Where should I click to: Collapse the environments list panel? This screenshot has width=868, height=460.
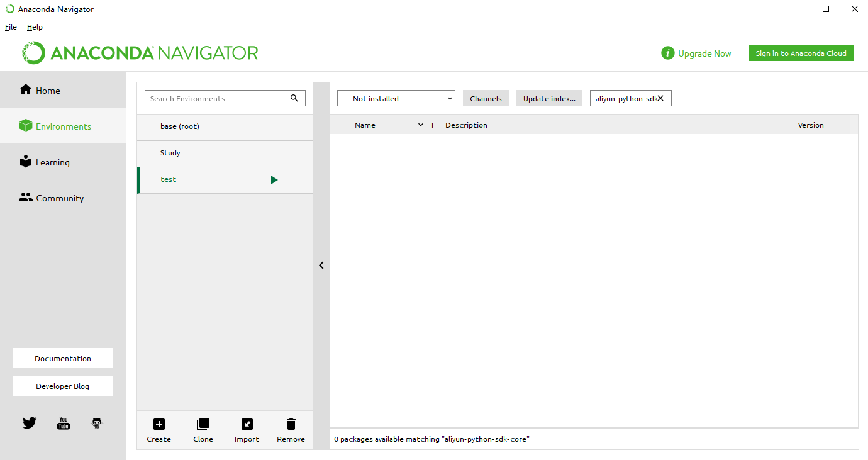pos(321,266)
